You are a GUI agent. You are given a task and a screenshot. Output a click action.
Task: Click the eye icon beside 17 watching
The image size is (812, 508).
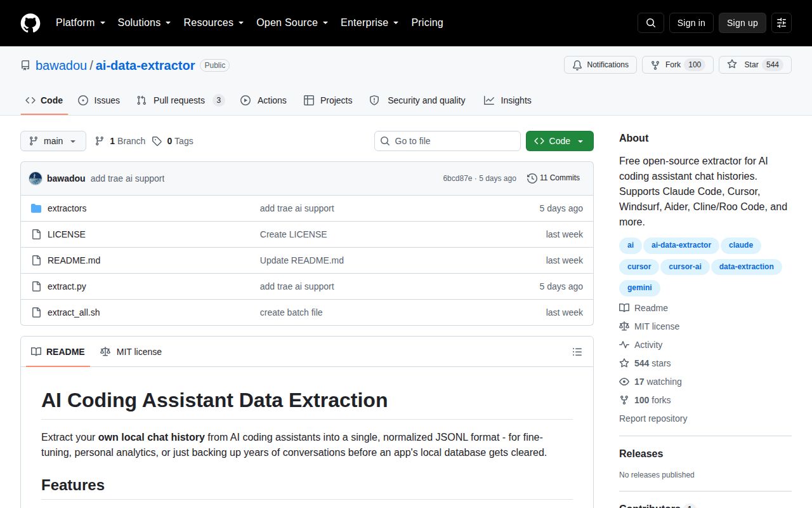pos(624,382)
